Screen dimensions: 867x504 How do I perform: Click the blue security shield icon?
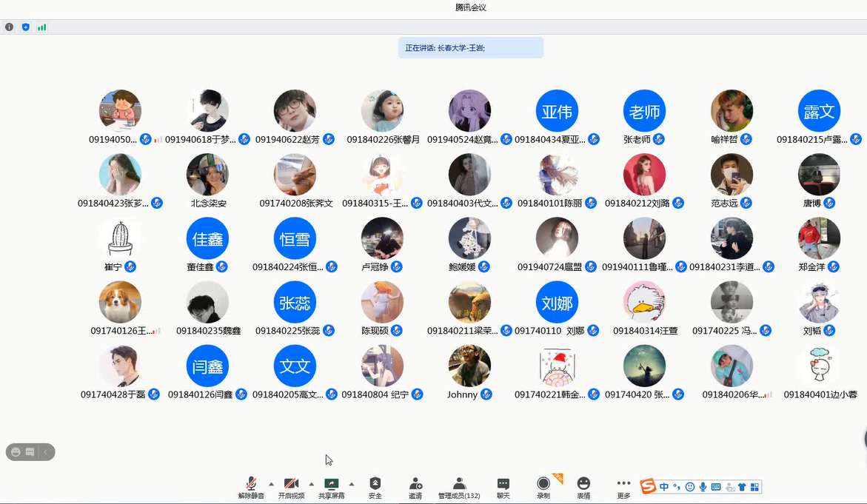click(x=26, y=27)
